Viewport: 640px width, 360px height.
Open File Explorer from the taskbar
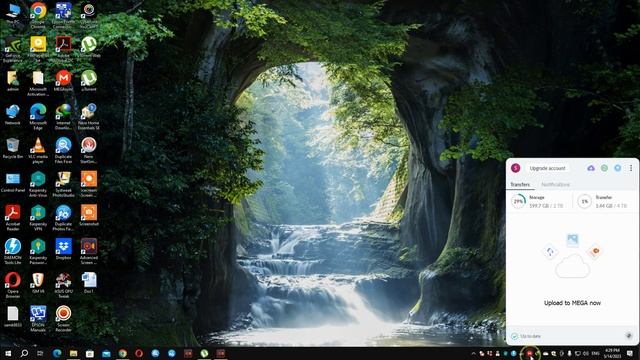point(73,353)
